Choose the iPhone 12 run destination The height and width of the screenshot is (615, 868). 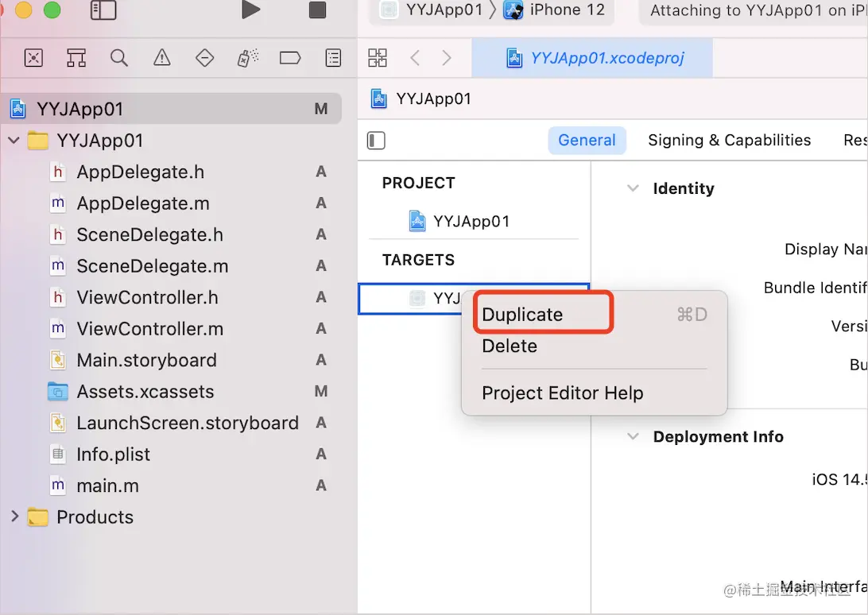554,10
